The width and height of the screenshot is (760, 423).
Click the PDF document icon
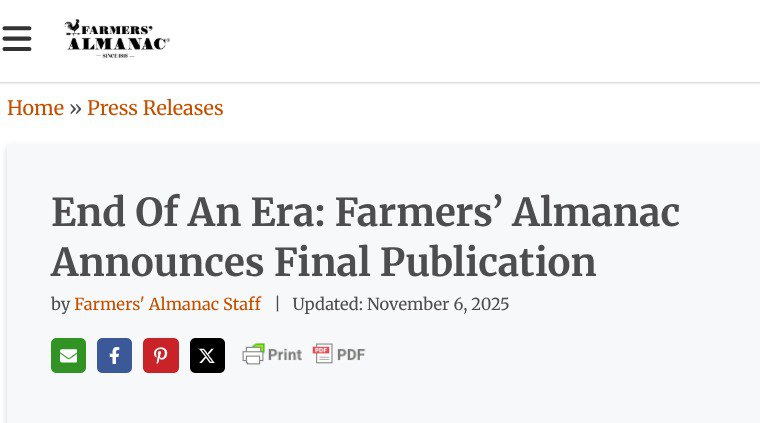click(x=322, y=353)
